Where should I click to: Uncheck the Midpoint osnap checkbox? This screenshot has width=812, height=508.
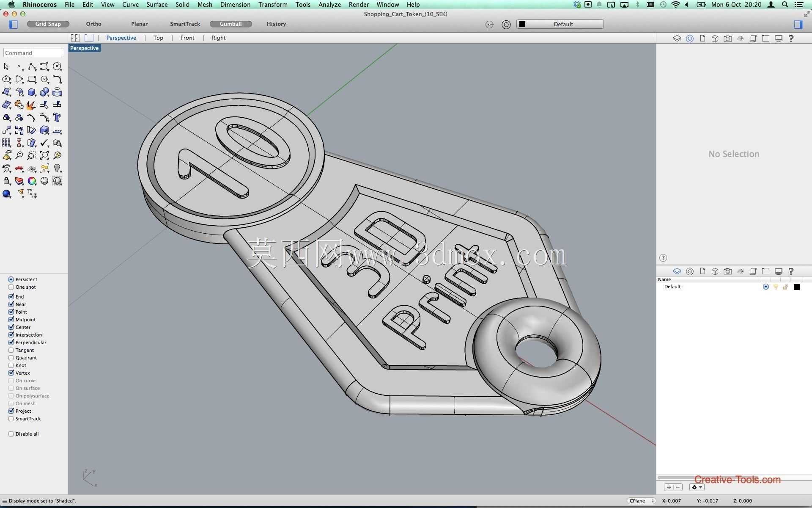click(11, 320)
